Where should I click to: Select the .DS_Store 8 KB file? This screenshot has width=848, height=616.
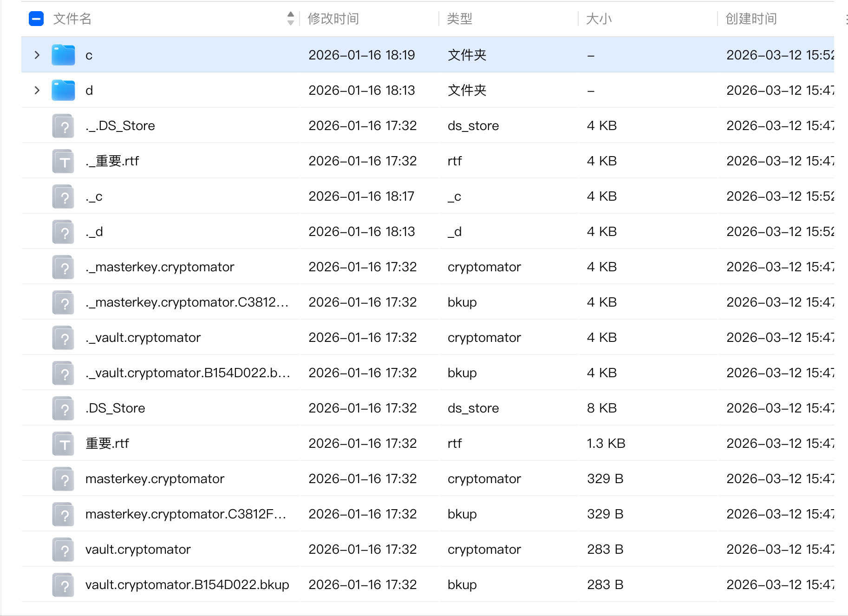click(115, 408)
